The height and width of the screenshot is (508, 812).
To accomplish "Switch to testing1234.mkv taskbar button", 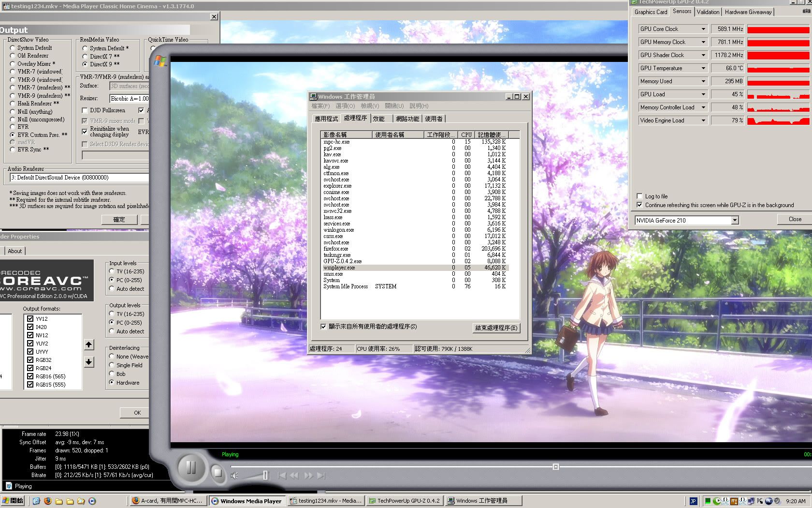I will 326,501.
